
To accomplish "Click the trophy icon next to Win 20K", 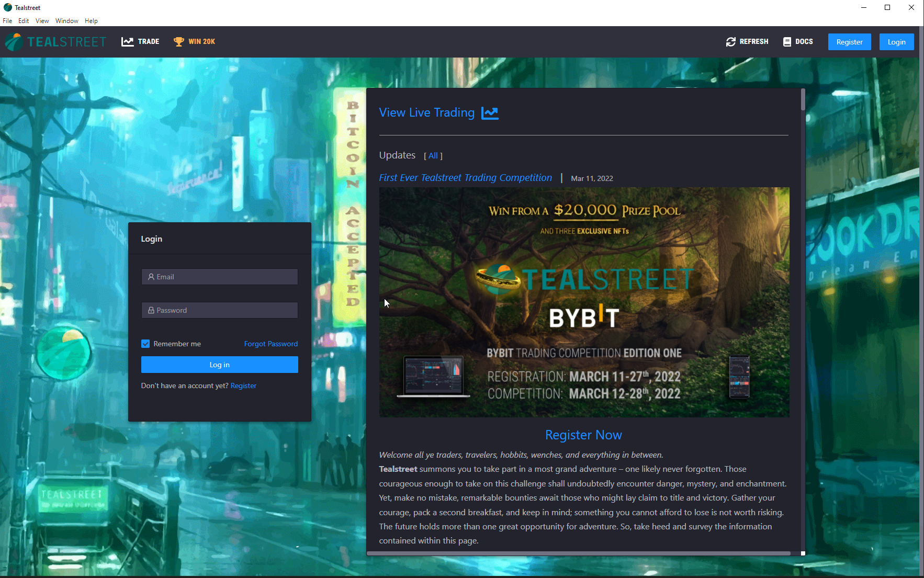I will coord(179,42).
